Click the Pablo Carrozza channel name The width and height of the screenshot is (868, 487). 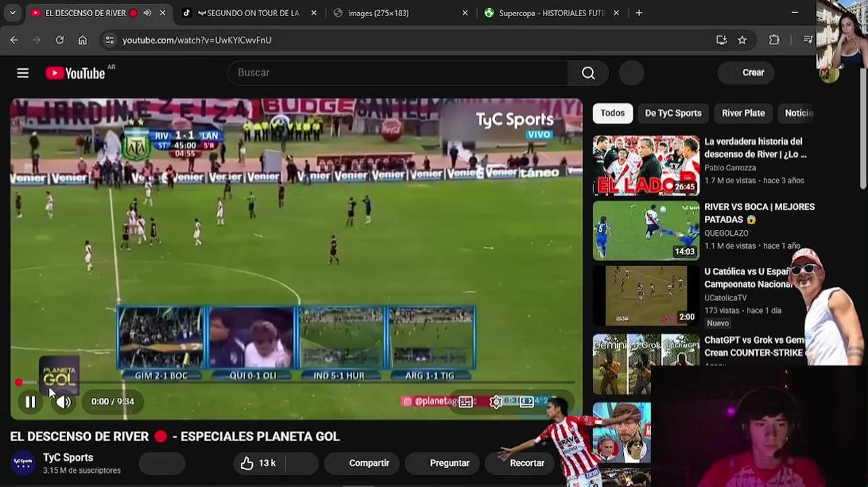point(730,168)
